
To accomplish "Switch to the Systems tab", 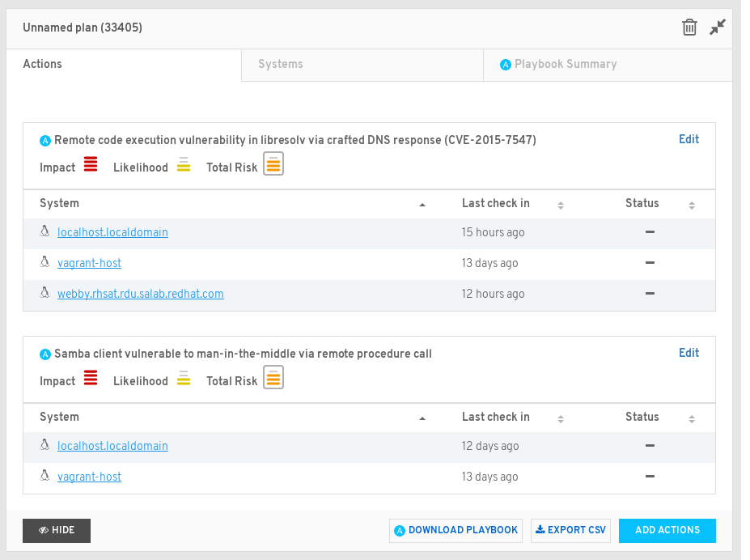I will click(281, 64).
